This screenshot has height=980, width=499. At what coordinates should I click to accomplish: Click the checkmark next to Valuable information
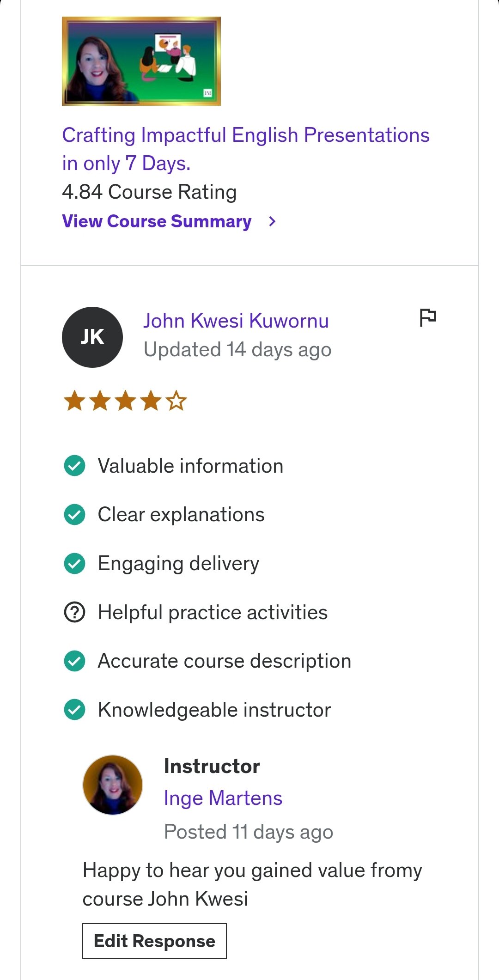[x=74, y=466]
